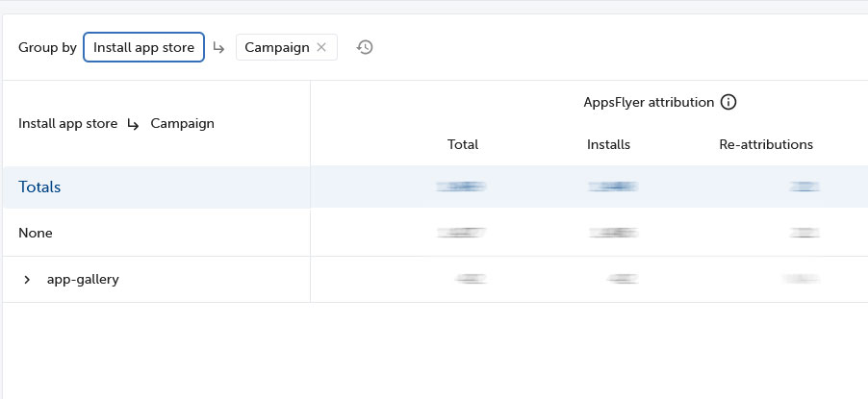Click the Campaign text in table header
Viewport: 868px width, 399px height.
click(182, 123)
